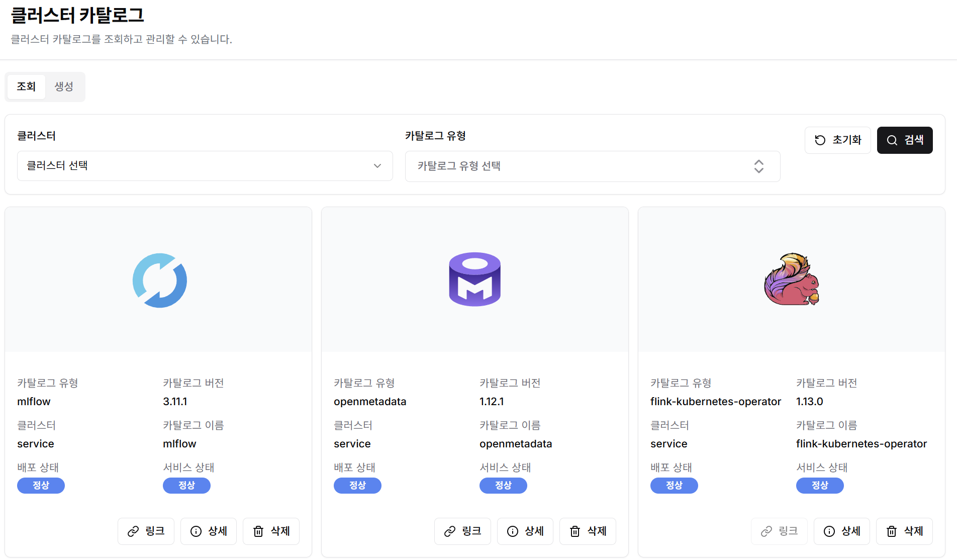Screen dimensions: 957x560
Task: Open 상세 for flink-kubernetes-operator card
Action: (x=842, y=531)
